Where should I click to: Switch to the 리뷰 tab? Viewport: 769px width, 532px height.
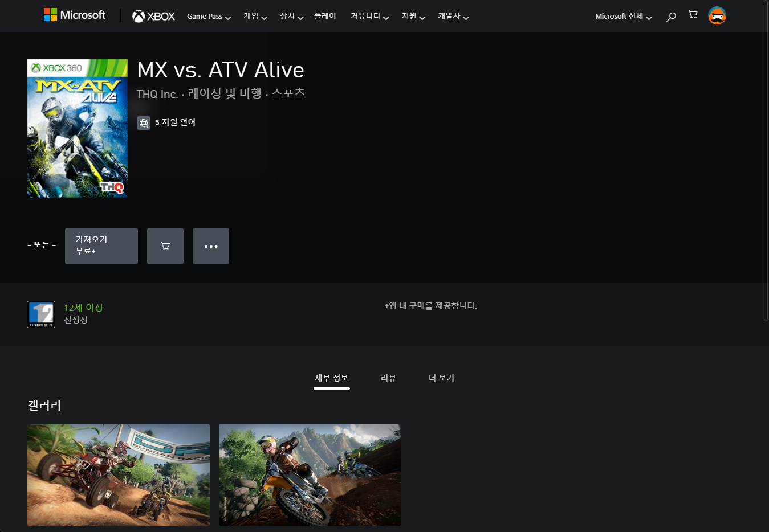click(x=388, y=378)
